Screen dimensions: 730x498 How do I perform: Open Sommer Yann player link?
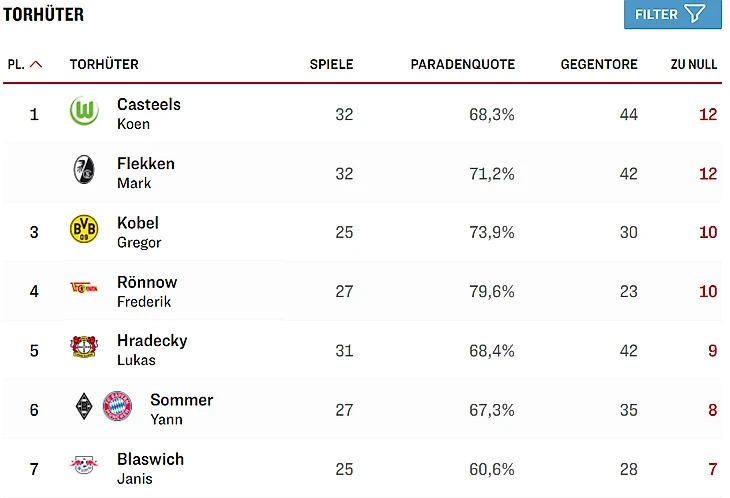coord(181,408)
